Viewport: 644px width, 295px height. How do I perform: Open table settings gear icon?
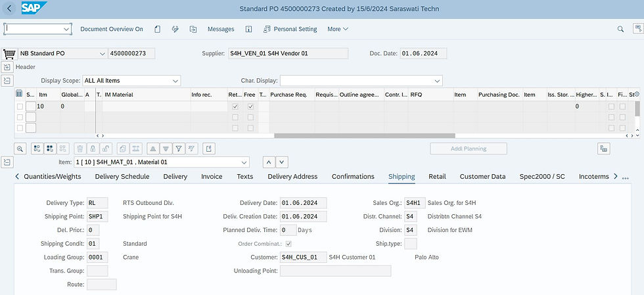point(637,94)
